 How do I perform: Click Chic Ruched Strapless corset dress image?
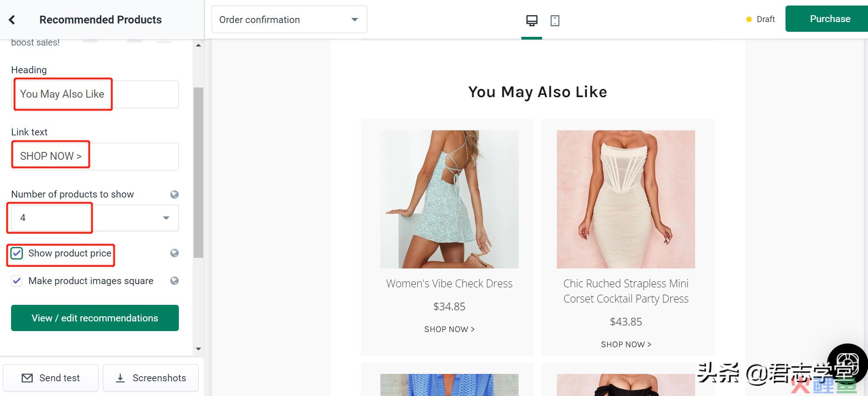pos(626,199)
